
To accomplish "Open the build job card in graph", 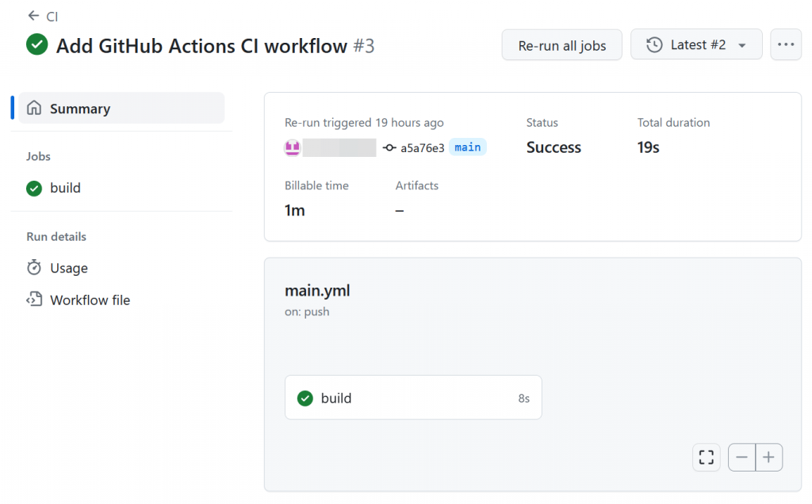I will point(412,398).
